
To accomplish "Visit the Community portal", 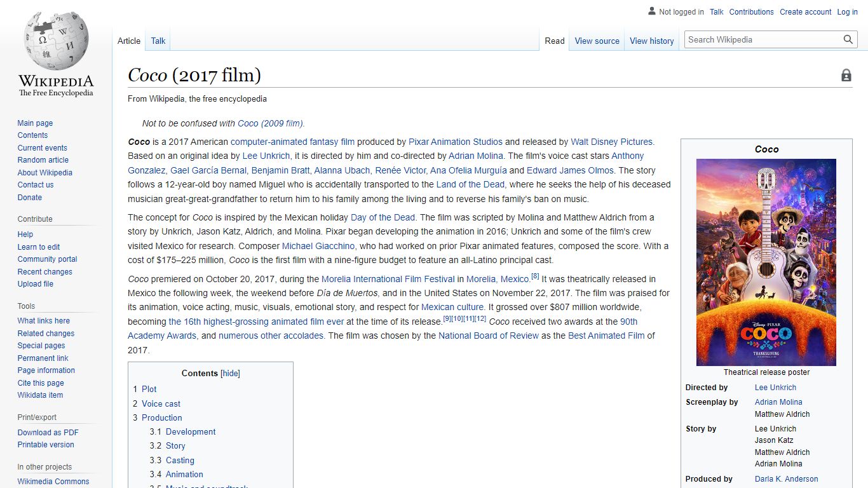I will 47,259.
